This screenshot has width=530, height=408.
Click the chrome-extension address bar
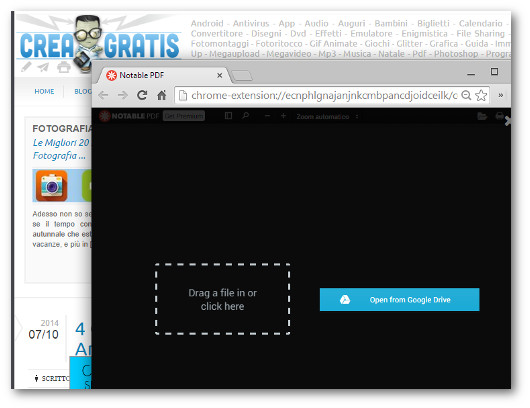point(324,95)
